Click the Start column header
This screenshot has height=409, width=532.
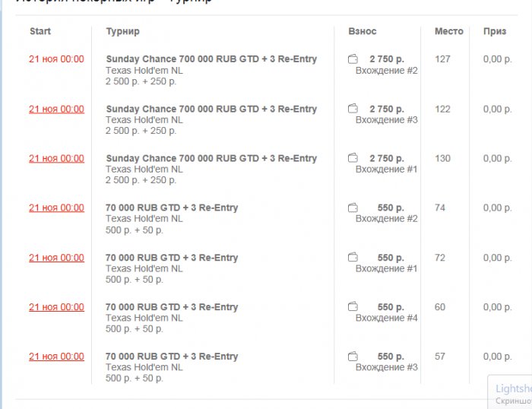pos(40,31)
